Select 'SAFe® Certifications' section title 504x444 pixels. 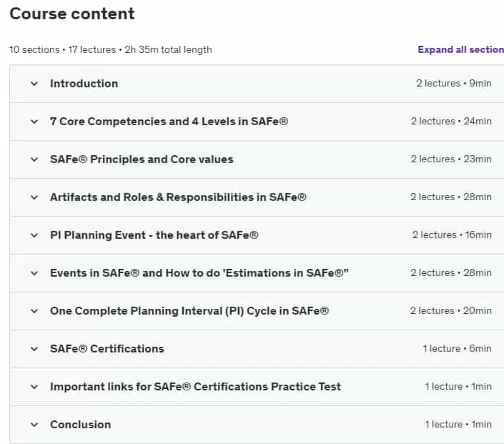[107, 349]
